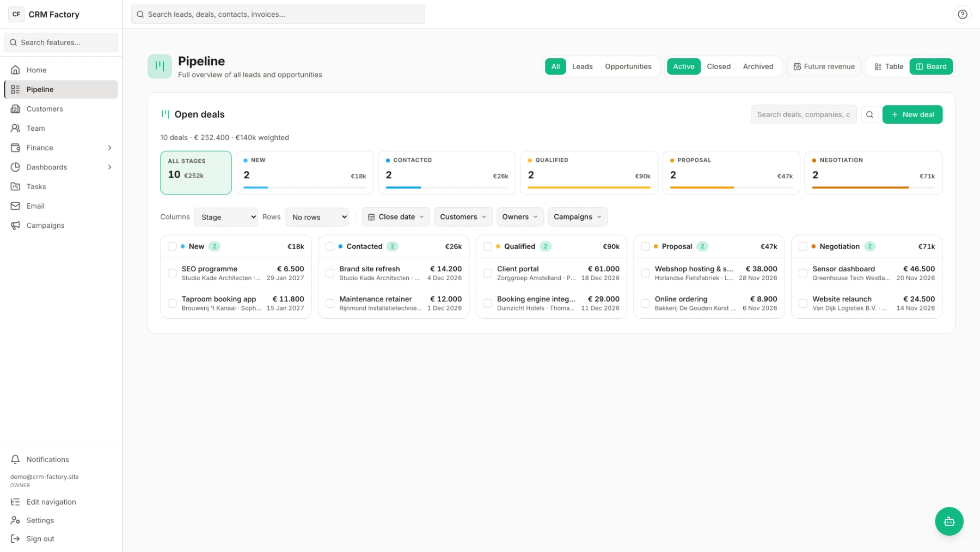980x552 pixels.
Task: Select the Client portal deal checkbox
Action: click(488, 273)
